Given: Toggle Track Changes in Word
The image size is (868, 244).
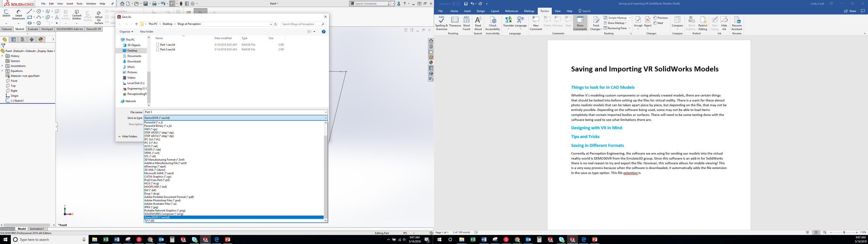Looking at the screenshot, I should (596, 23).
